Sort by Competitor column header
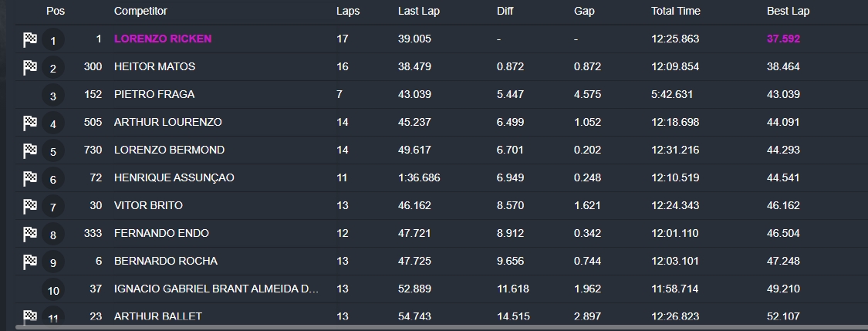This screenshot has height=331, width=868. [140, 11]
